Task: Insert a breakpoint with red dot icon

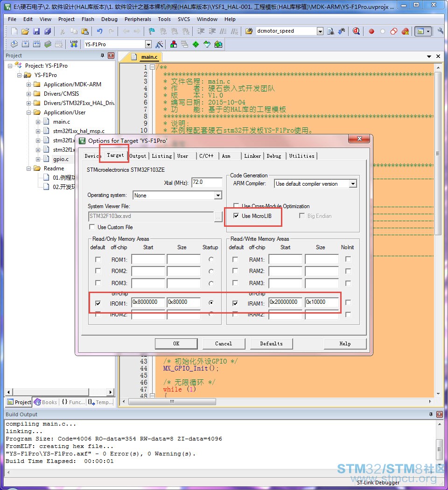Action: point(371,31)
